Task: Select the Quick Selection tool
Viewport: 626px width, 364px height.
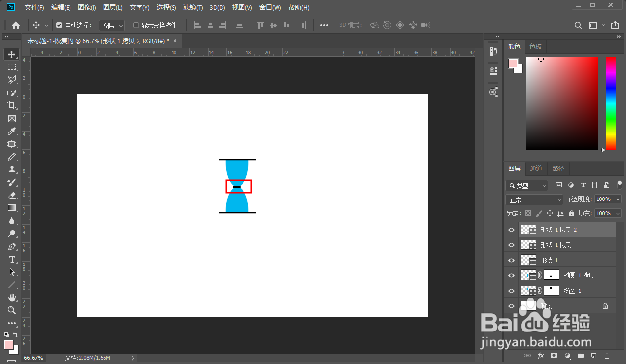Action: [x=12, y=93]
